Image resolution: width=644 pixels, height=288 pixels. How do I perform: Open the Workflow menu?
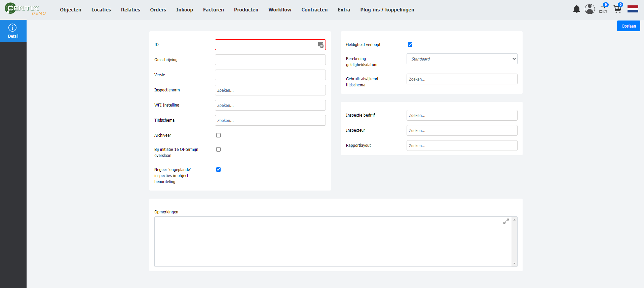point(280,10)
